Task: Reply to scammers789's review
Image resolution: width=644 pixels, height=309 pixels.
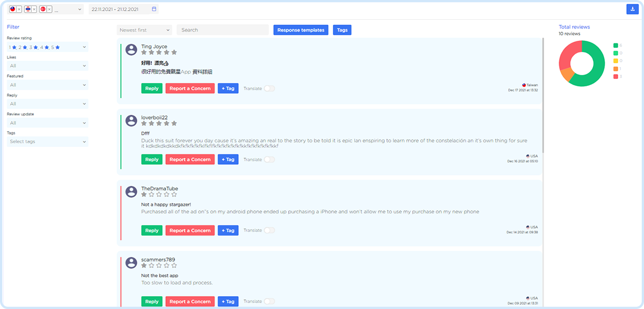Action: coord(152,301)
